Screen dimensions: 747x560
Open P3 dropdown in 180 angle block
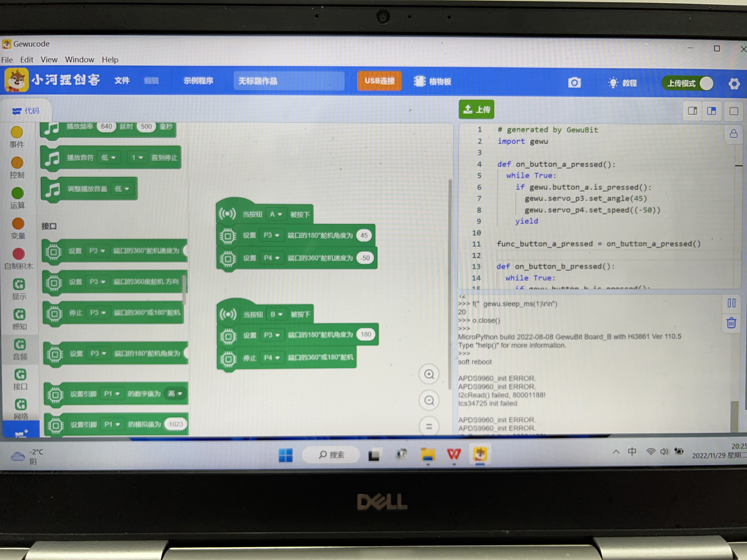(272, 335)
